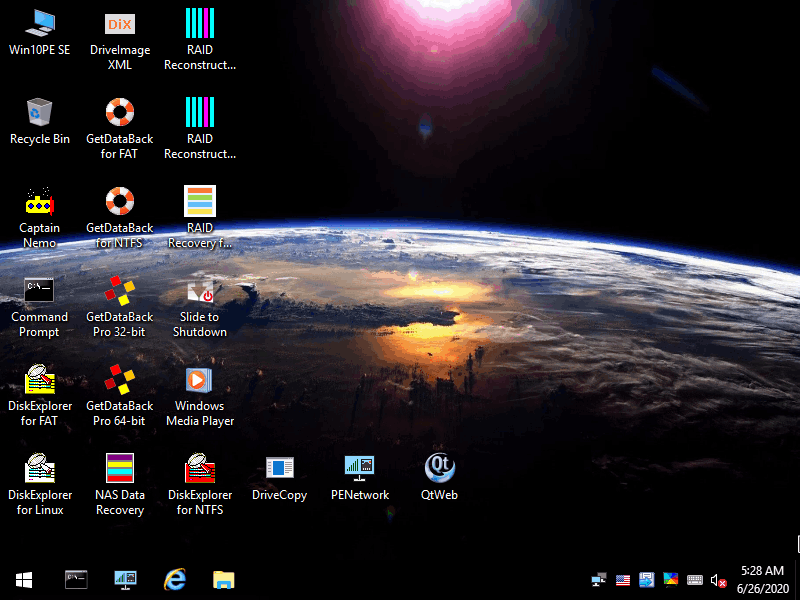
Task: Launch Windows Media Player from desktop
Action: pyautogui.click(x=200, y=379)
